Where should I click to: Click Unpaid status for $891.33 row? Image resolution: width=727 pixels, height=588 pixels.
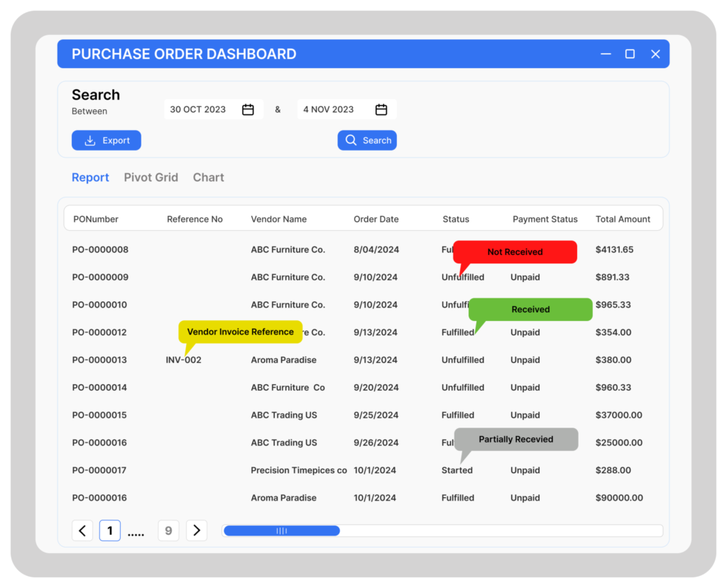[525, 277]
